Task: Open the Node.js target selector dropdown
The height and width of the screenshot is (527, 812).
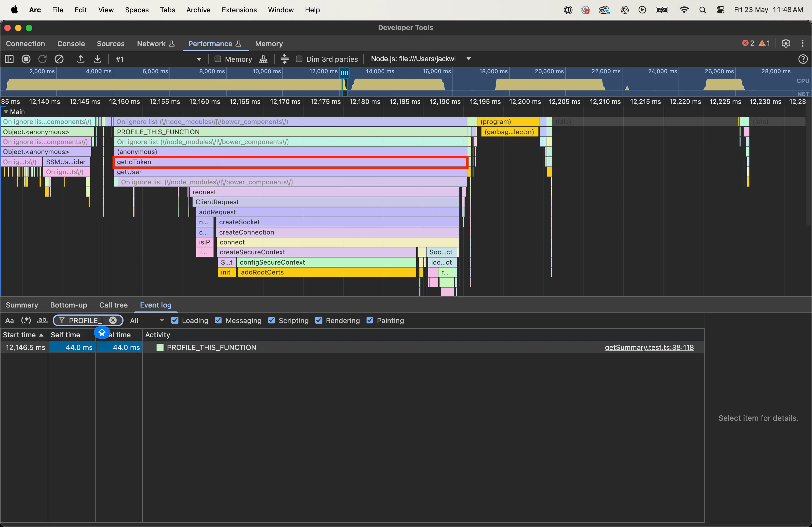Action: coord(421,59)
